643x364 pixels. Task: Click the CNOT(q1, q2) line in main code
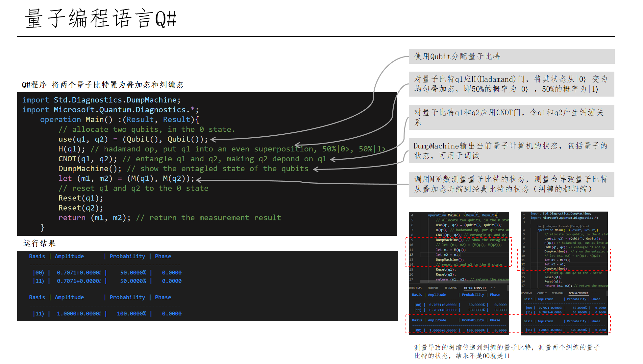pos(87,159)
